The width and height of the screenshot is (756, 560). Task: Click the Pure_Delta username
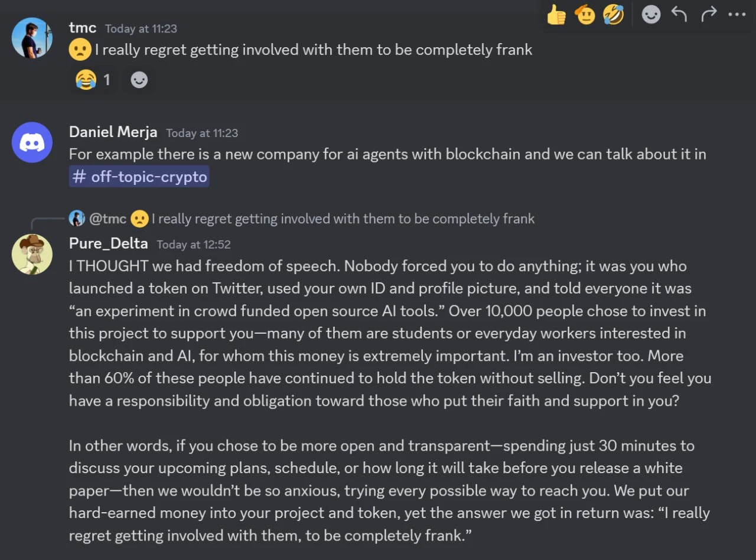(108, 243)
